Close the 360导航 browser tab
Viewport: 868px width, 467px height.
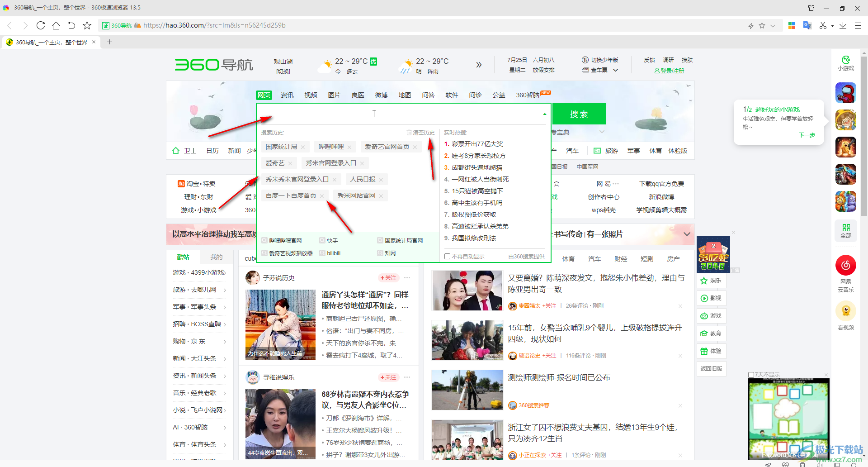pyautogui.click(x=94, y=42)
